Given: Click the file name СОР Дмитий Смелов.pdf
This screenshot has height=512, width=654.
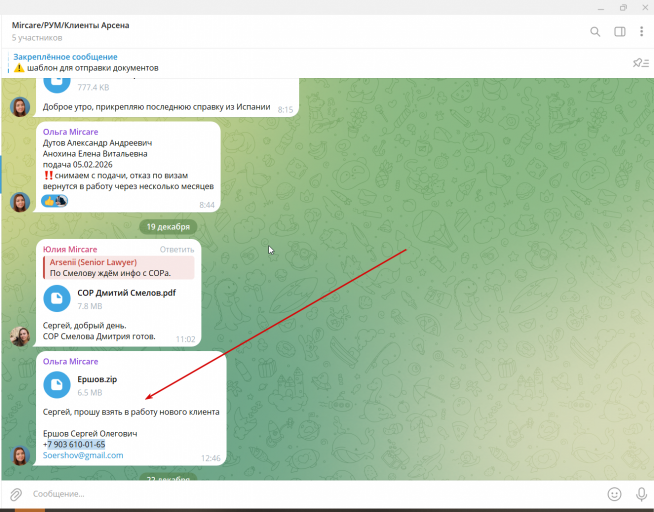Looking at the screenshot, I should tap(126, 293).
